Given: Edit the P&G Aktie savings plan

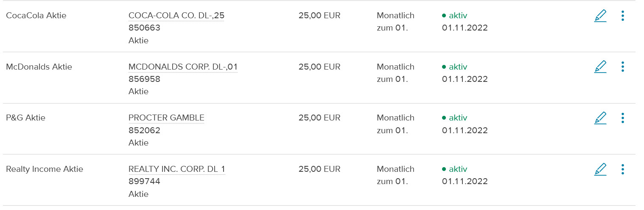Looking at the screenshot, I should (x=600, y=118).
